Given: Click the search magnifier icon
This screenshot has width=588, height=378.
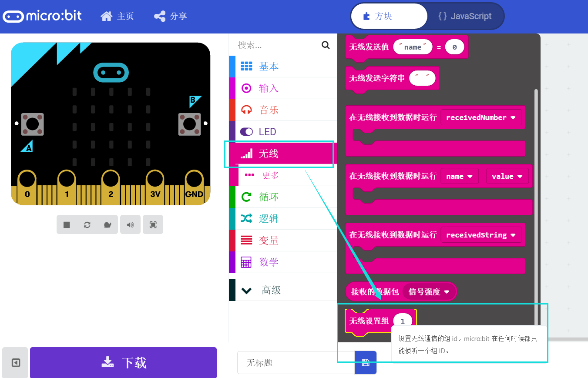Looking at the screenshot, I should (326, 45).
